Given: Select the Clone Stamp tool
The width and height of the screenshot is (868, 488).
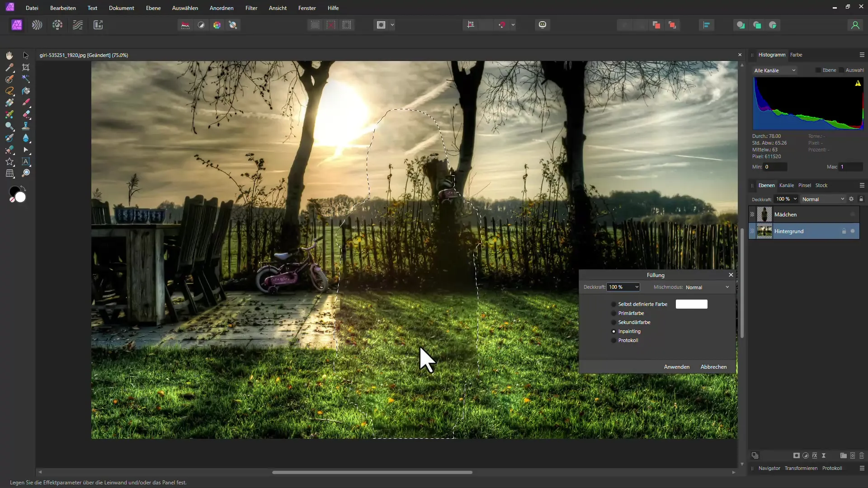Looking at the screenshot, I should click(x=26, y=126).
